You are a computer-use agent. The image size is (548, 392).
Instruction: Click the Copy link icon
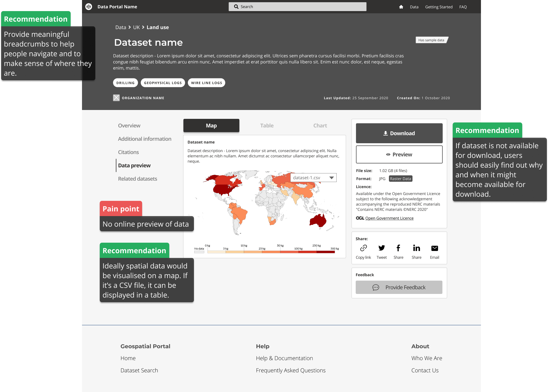point(363,248)
